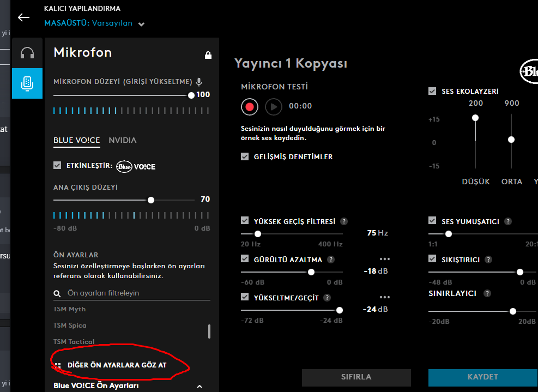The height and width of the screenshot is (392, 538).
Task: Start recording with the red record button
Action: 250,107
